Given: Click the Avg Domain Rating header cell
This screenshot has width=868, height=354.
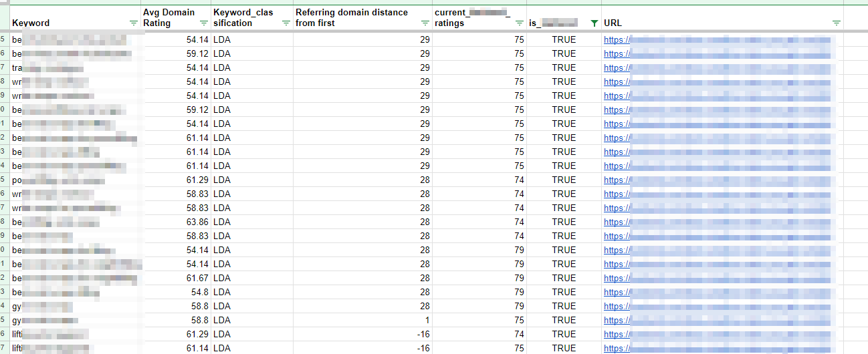Looking at the screenshot, I should [169, 17].
